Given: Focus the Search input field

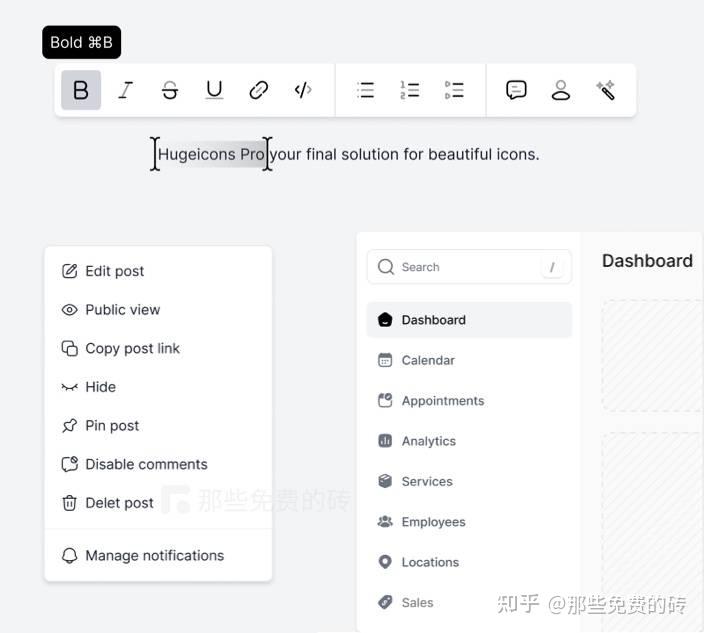Looking at the screenshot, I should point(470,267).
